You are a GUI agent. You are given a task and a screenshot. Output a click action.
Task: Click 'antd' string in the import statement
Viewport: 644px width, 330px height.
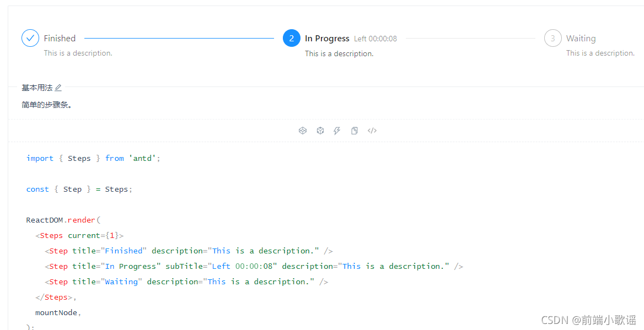tap(142, 158)
